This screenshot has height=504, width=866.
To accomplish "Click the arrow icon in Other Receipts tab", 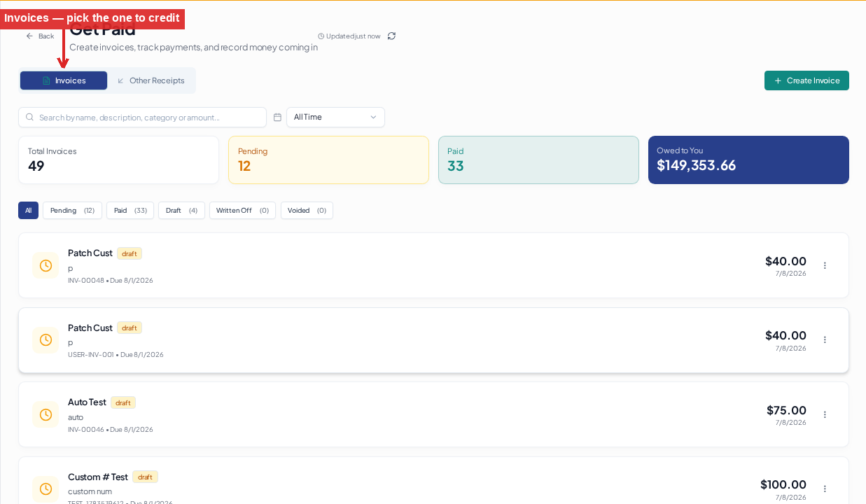I will pyautogui.click(x=120, y=80).
